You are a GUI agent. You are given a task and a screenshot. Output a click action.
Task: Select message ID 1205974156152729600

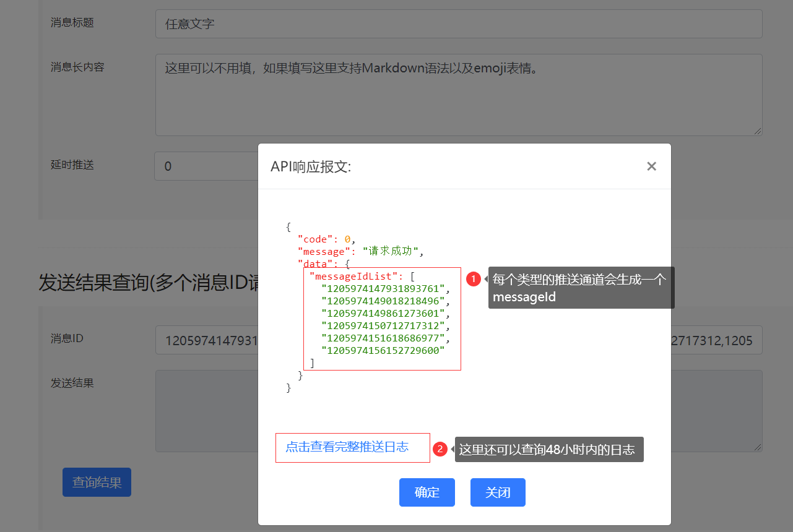(x=383, y=350)
